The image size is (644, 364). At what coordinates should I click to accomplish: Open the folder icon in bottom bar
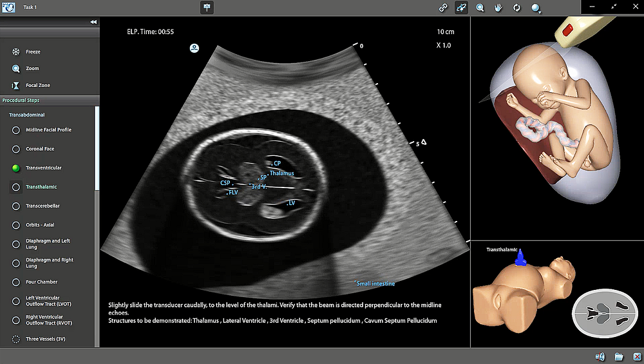618,356
